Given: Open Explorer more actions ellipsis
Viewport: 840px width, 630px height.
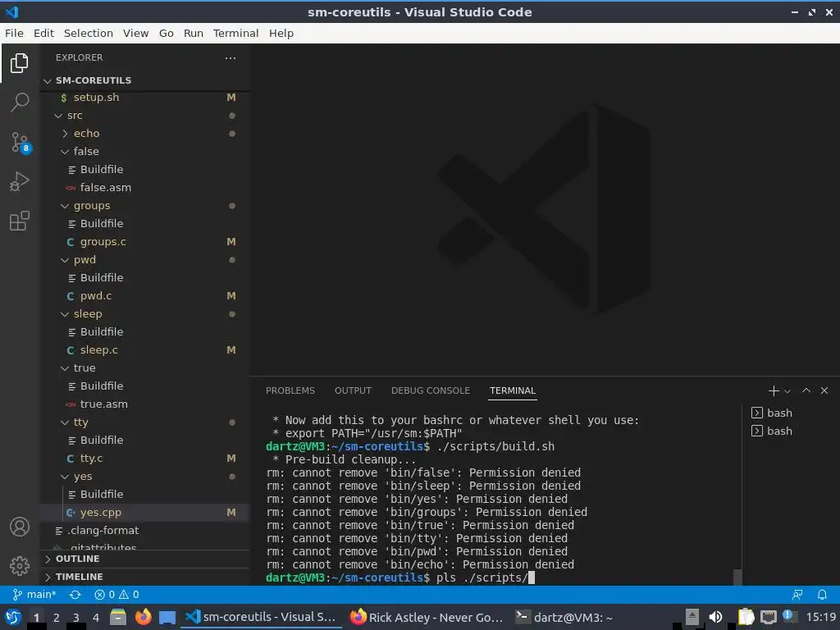Looking at the screenshot, I should click(231, 58).
